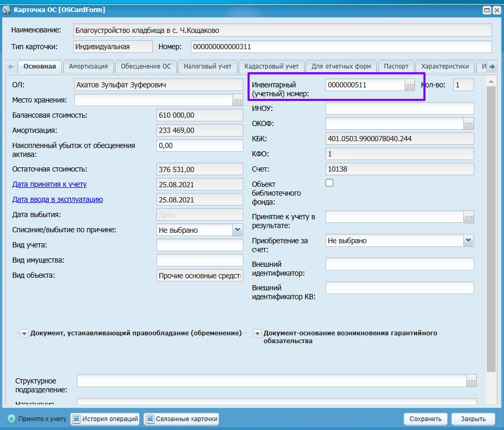The width and height of the screenshot is (504, 430).
Task: Open the Принятие к учету в результате lookup
Action: click(x=468, y=217)
